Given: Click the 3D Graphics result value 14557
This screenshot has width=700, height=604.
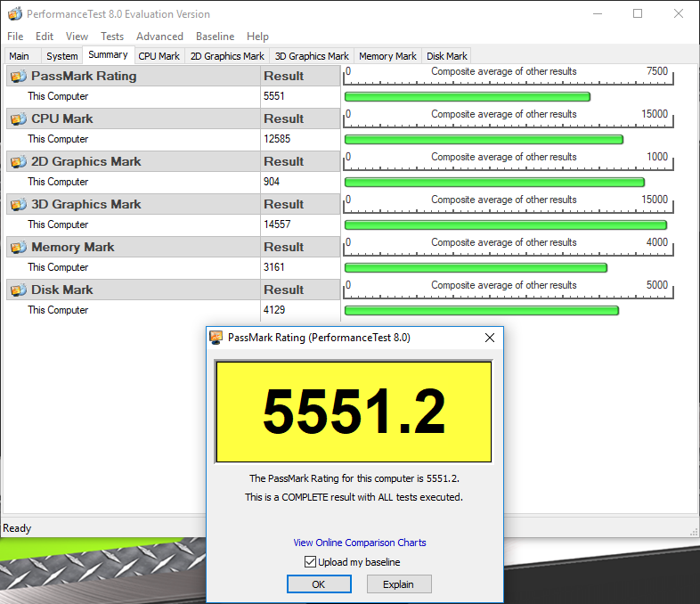Looking at the screenshot, I should point(277,224).
